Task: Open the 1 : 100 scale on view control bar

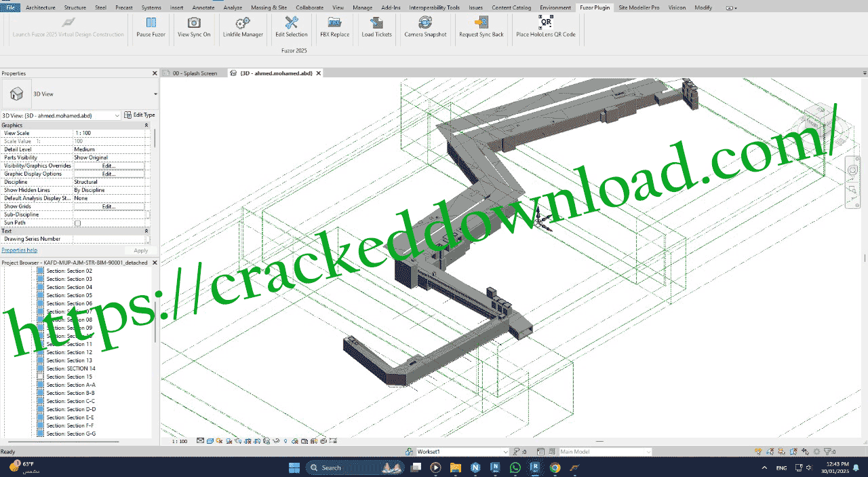Action: (x=180, y=441)
